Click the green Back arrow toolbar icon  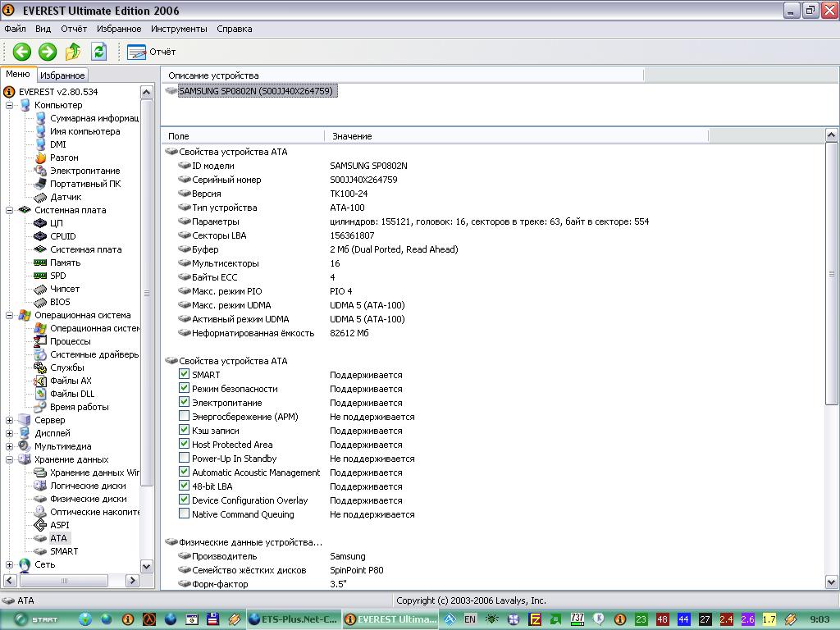21,52
